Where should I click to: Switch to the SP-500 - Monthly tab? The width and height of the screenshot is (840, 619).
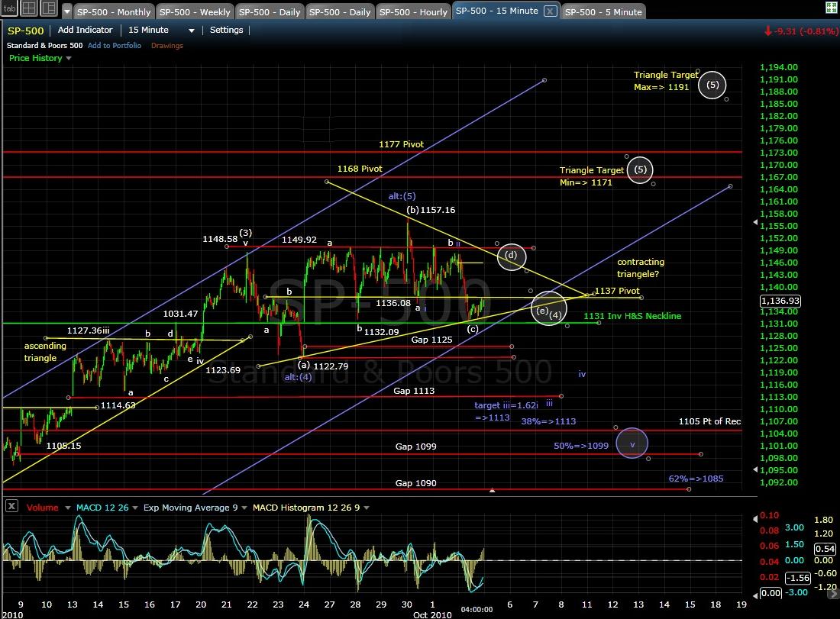[x=114, y=11]
